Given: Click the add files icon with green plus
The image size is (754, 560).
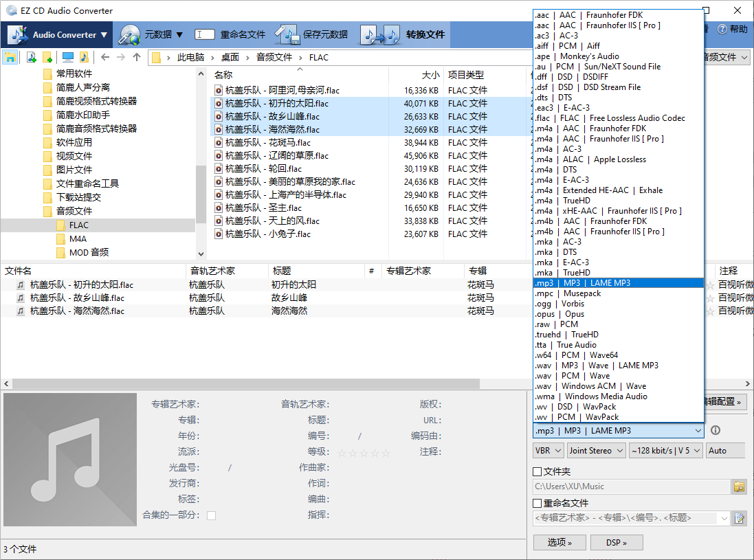Looking at the screenshot, I should coord(30,57).
